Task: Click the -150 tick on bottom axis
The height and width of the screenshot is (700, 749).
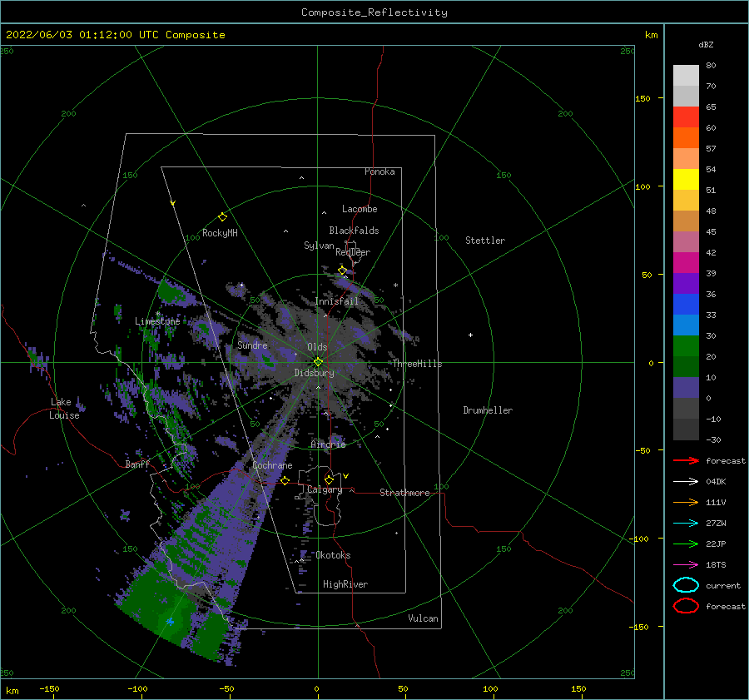Action: tap(49, 688)
